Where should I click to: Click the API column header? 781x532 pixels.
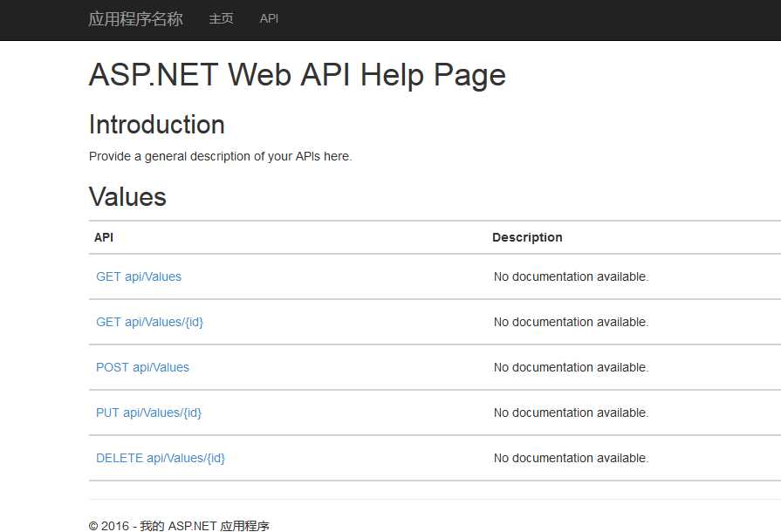(104, 237)
